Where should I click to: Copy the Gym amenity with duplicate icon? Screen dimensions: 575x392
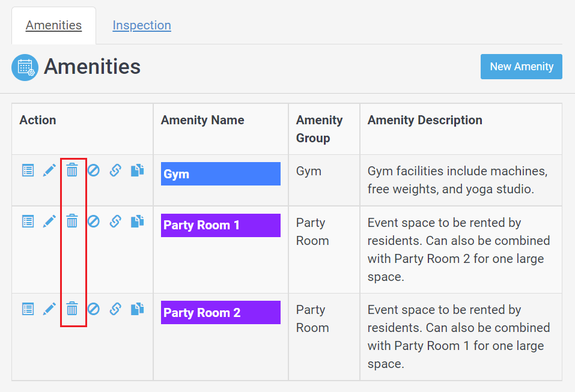point(138,170)
